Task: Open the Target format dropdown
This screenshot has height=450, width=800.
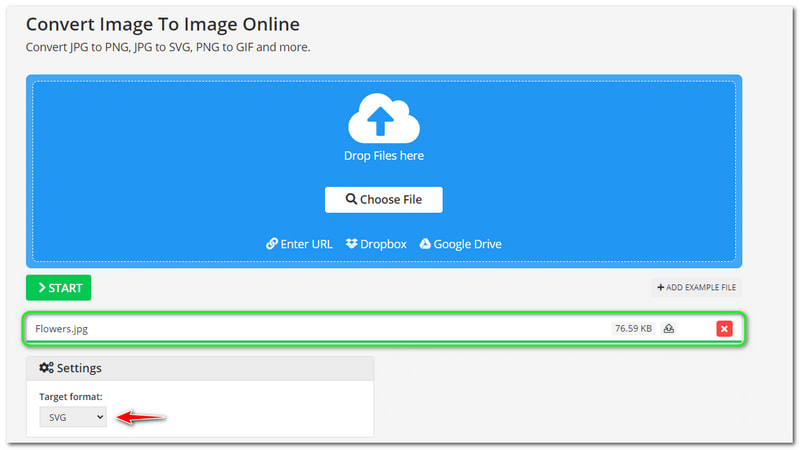Action: click(x=72, y=417)
